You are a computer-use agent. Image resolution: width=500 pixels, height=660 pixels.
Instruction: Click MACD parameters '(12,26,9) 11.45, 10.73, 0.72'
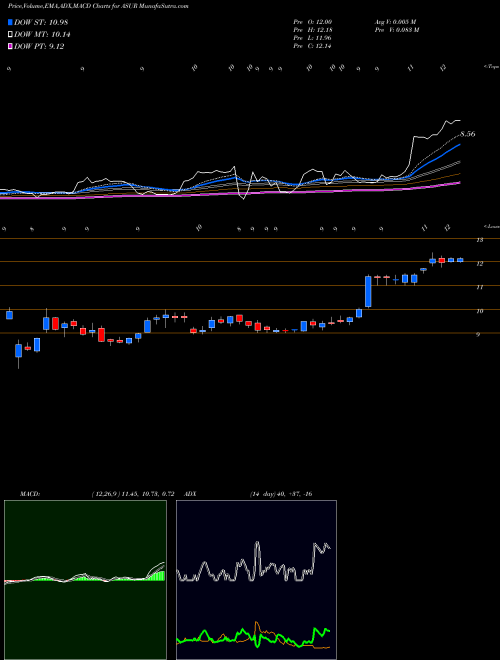133,494
